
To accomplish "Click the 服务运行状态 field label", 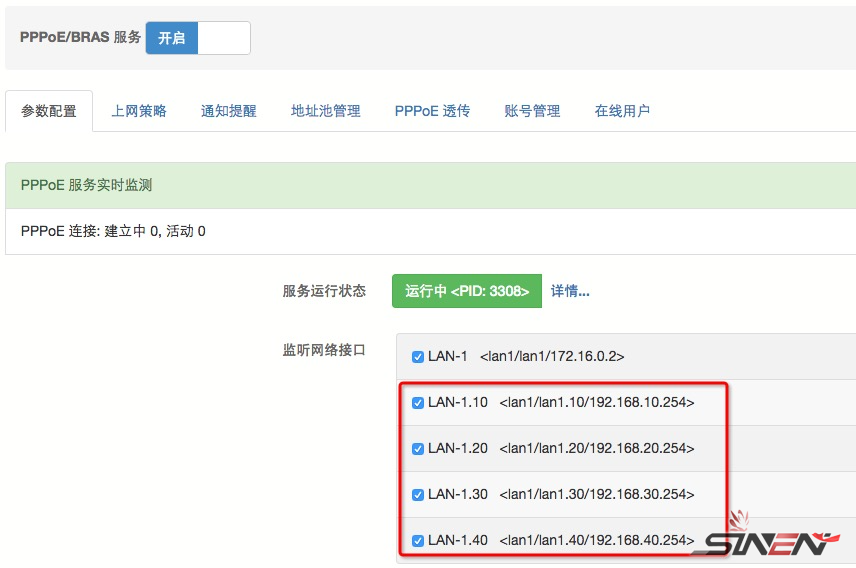I will [324, 291].
